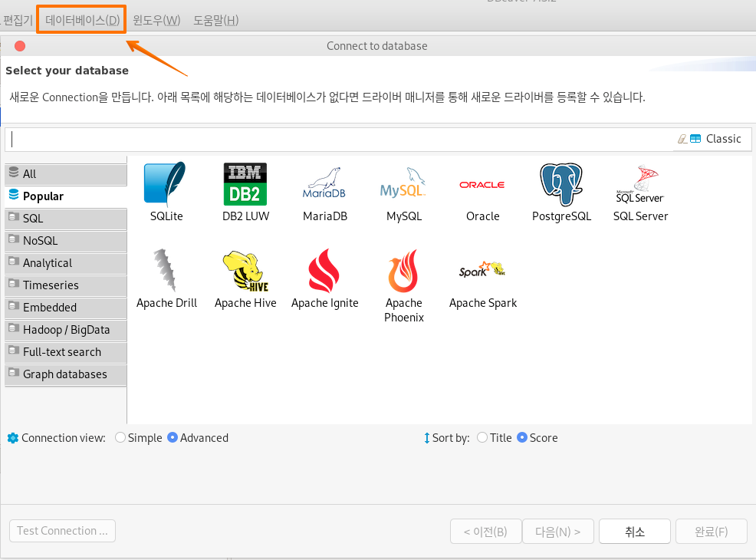The image size is (756, 560).
Task: Click the gear icon beside Connection view
Action: (x=13, y=438)
